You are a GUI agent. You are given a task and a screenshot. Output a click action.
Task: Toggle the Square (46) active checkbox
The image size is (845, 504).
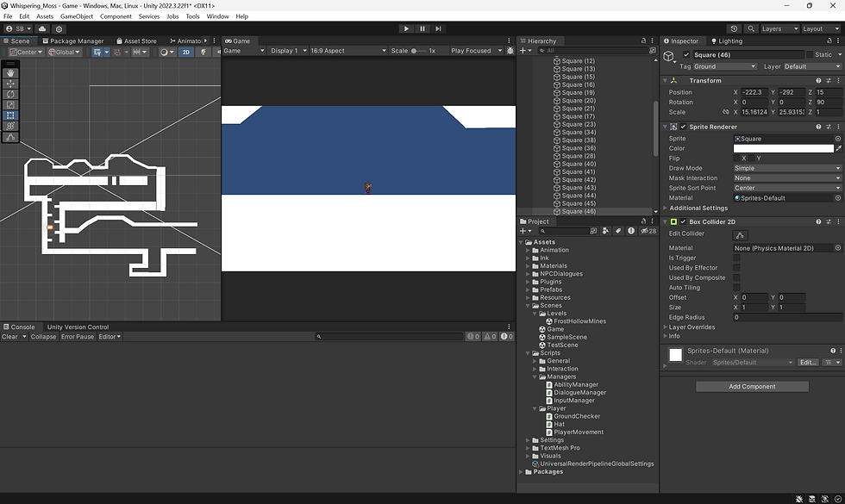click(x=686, y=55)
